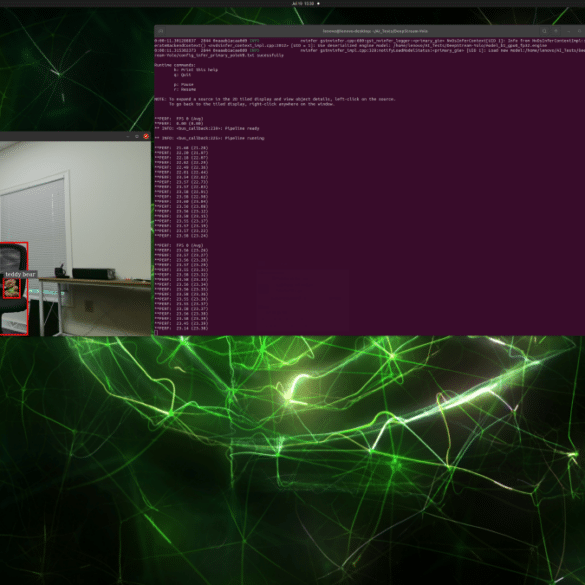Click the 'Runtime commands:' line in terminal
Image resolution: width=585 pixels, height=585 pixels.
point(175,65)
